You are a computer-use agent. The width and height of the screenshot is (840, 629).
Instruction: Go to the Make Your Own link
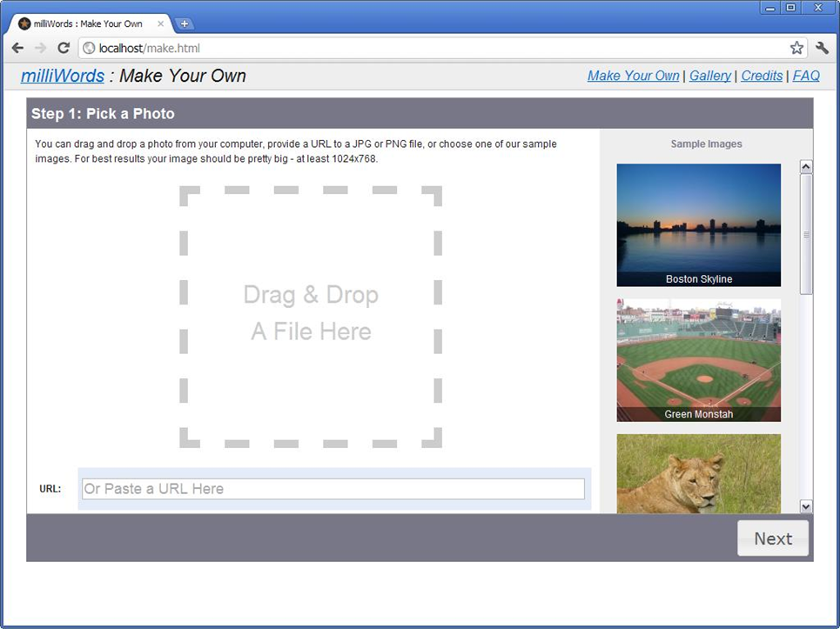pyautogui.click(x=633, y=76)
